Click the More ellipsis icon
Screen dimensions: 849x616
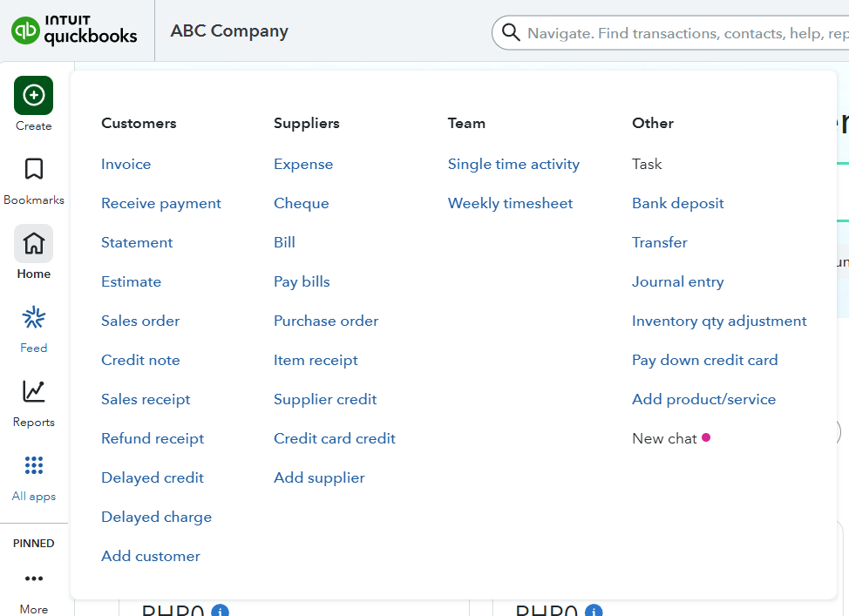[x=34, y=579]
